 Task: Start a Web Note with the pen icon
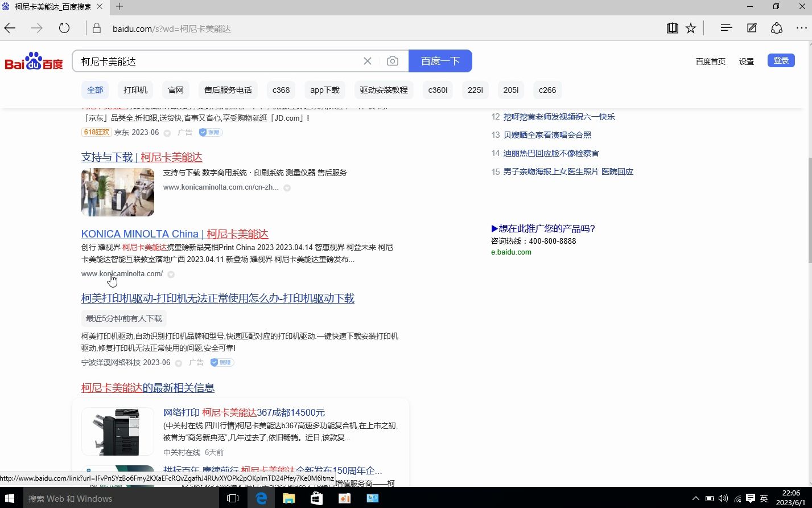[751, 27]
